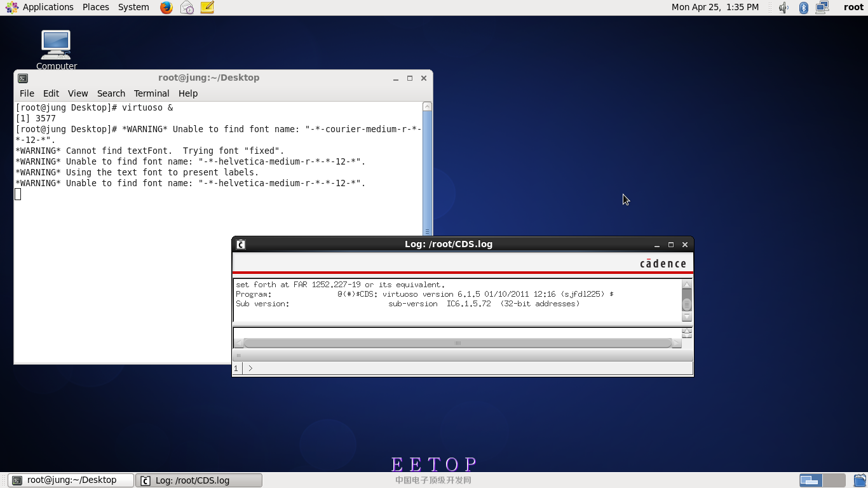Click the clock showing Mon Apr 25, 1:35 PM
Image resolution: width=868 pixels, height=488 pixels.
click(715, 8)
